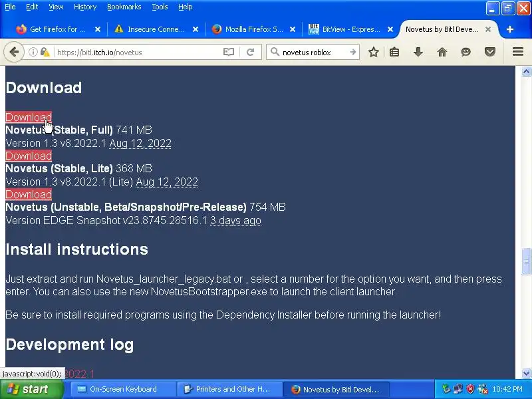The width and height of the screenshot is (532, 399).
Task: Close the Insecure Connection tab
Action: [x=196, y=29]
